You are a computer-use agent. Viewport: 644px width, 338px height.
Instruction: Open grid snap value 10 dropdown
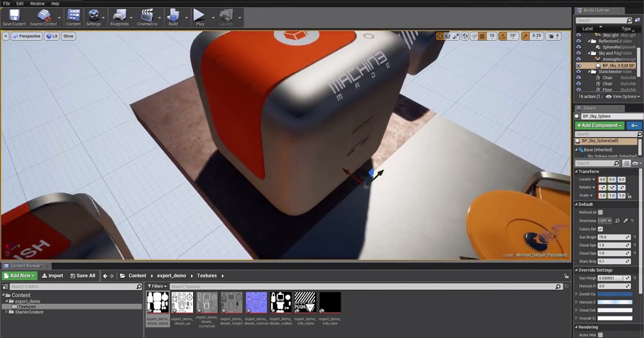492,36
